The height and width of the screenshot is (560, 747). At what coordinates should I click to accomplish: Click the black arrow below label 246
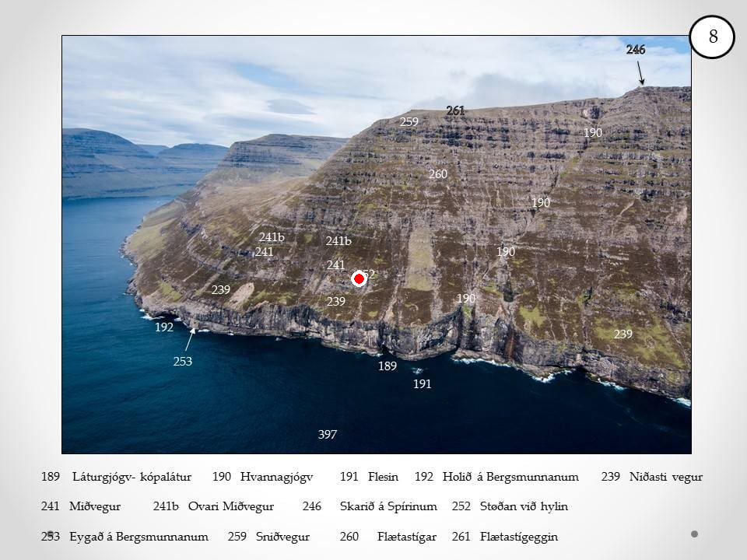640,73
